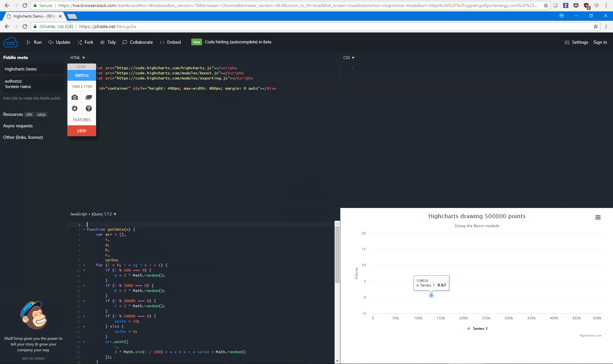613x364 pixels.
Task: Fork the fiddle using the fork icon
Action: (80, 42)
